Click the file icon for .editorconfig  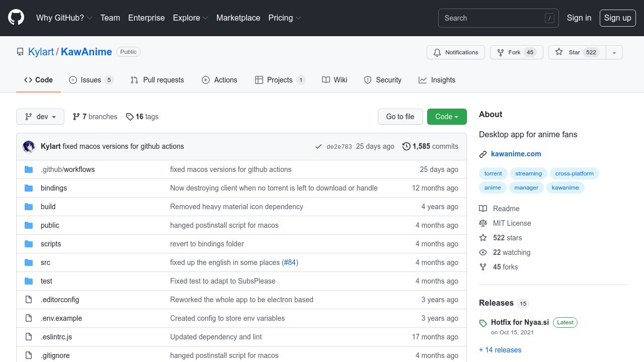click(29, 300)
